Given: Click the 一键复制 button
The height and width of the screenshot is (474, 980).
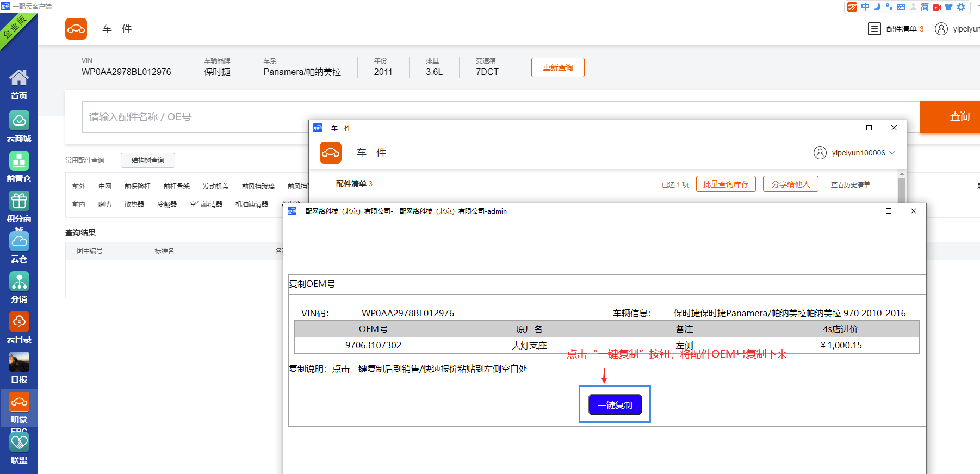Looking at the screenshot, I should tap(615, 405).
